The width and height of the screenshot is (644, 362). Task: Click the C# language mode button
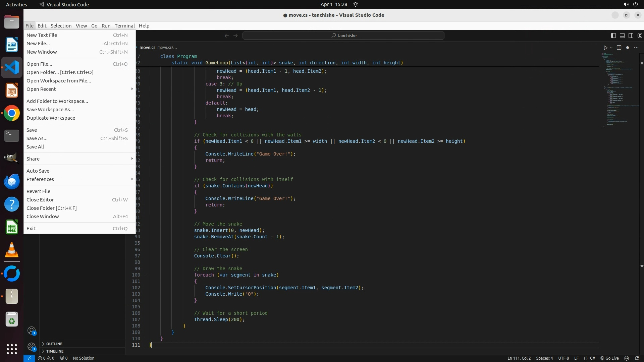[592, 358]
